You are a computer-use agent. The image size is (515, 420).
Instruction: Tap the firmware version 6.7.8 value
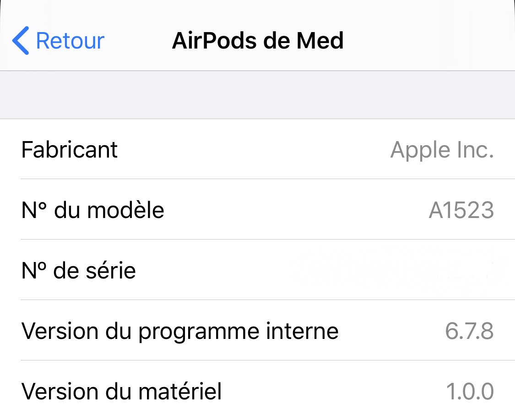point(469,331)
